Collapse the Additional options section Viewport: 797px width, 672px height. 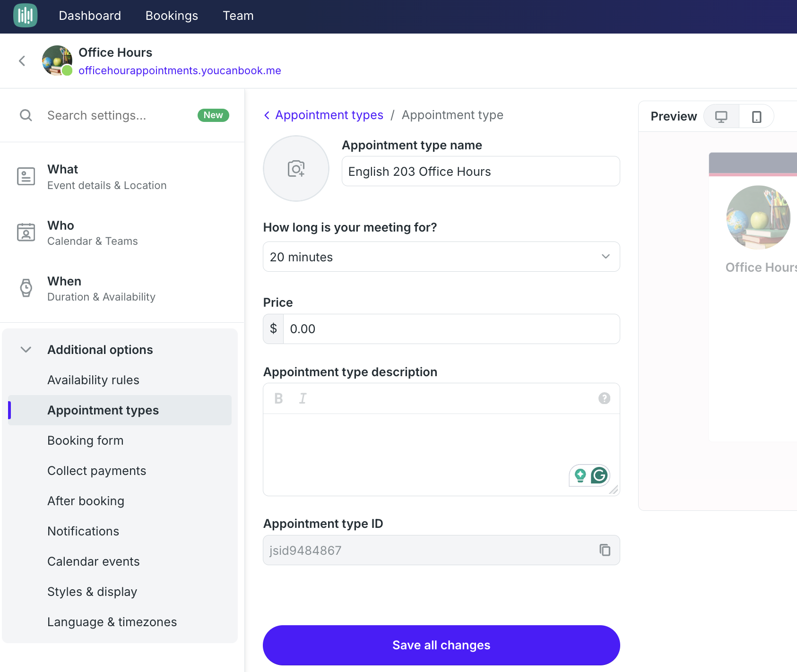[x=26, y=350]
